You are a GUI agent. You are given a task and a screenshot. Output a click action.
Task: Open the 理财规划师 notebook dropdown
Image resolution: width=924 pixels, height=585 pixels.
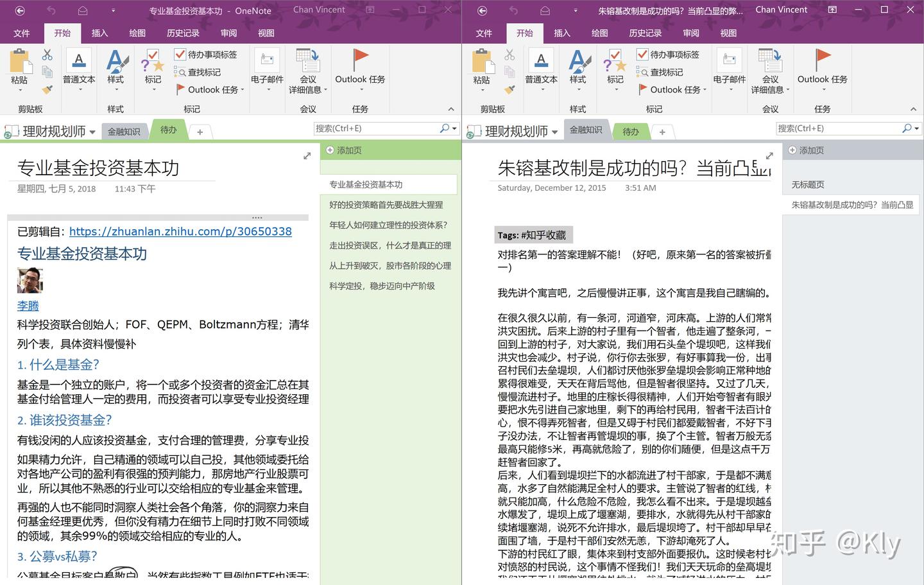92,130
